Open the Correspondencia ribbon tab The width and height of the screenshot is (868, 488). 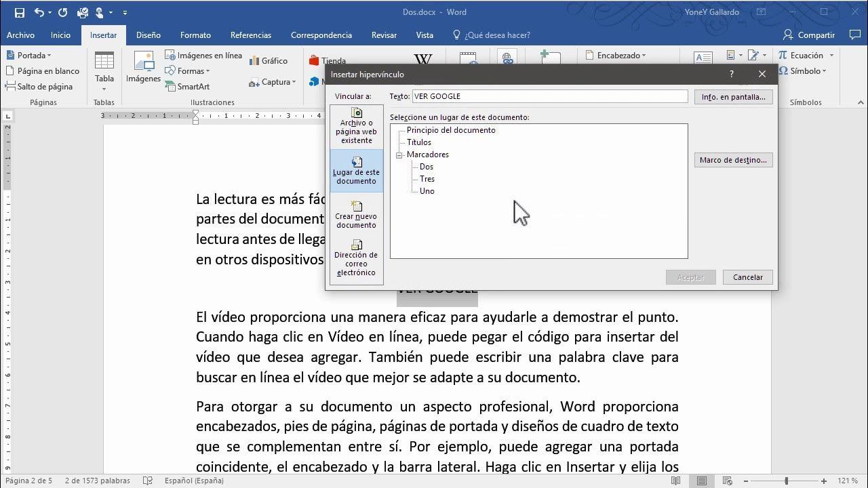[x=321, y=35]
